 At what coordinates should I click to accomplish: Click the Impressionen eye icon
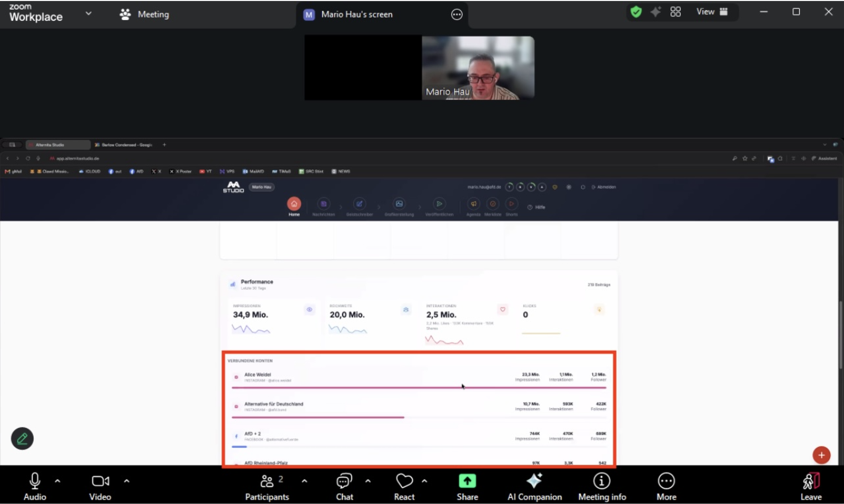coord(309,310)
